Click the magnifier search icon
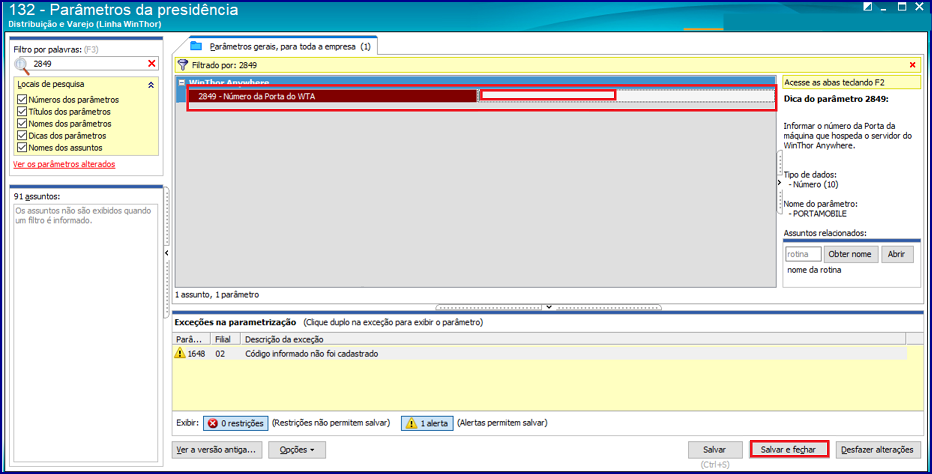Viewport: 932px width, 474px height. 21,65
